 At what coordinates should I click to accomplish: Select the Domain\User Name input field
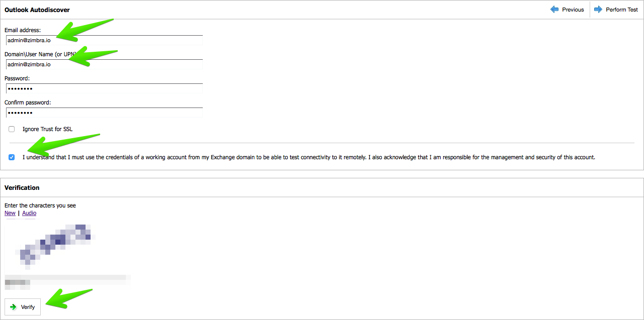104,64
